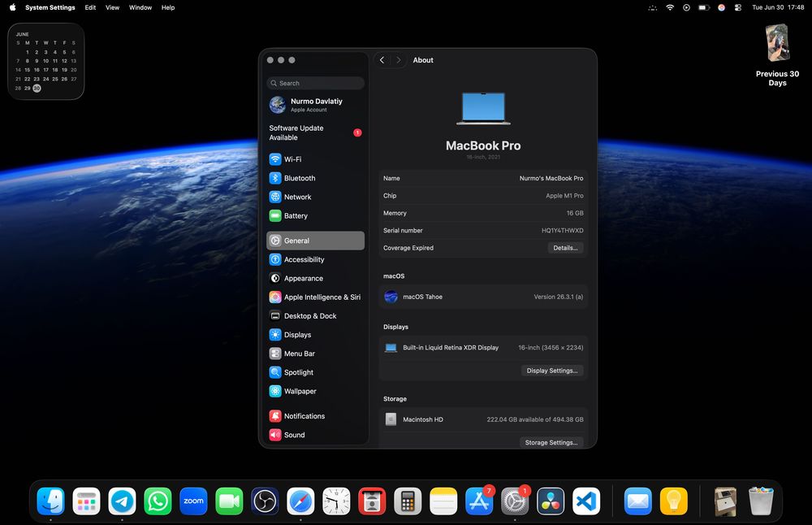Image resolution: width=812 pixels, height=525 pixels.
Task: Open Clock app from the Dock
Action: pyautogui.click(x=337, y=501)
